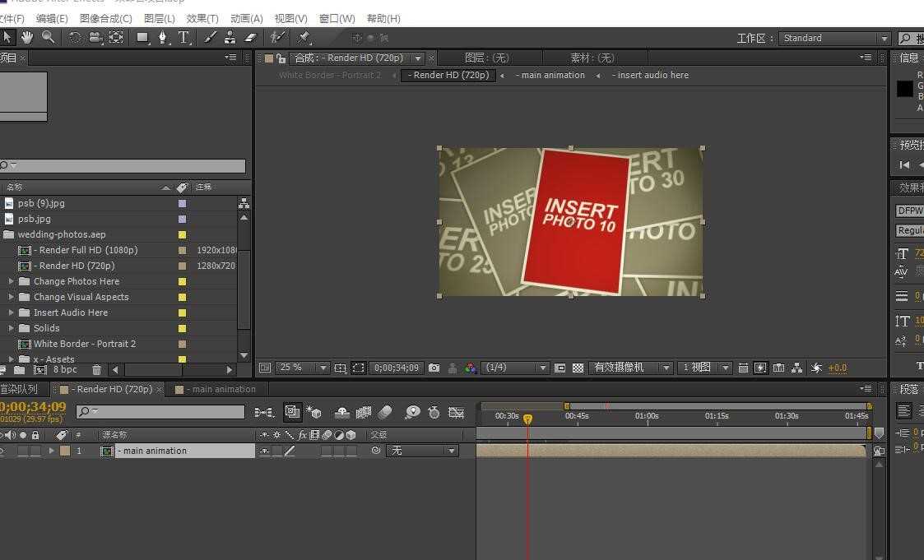Open the Standard workspace dropdown

tap(834, 39)
